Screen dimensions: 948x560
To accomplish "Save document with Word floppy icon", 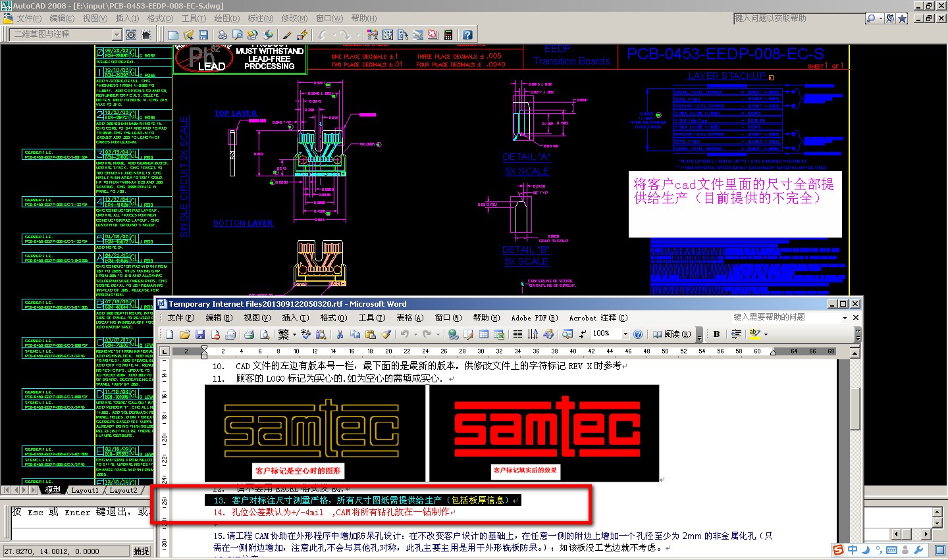I will click(200, 334).
